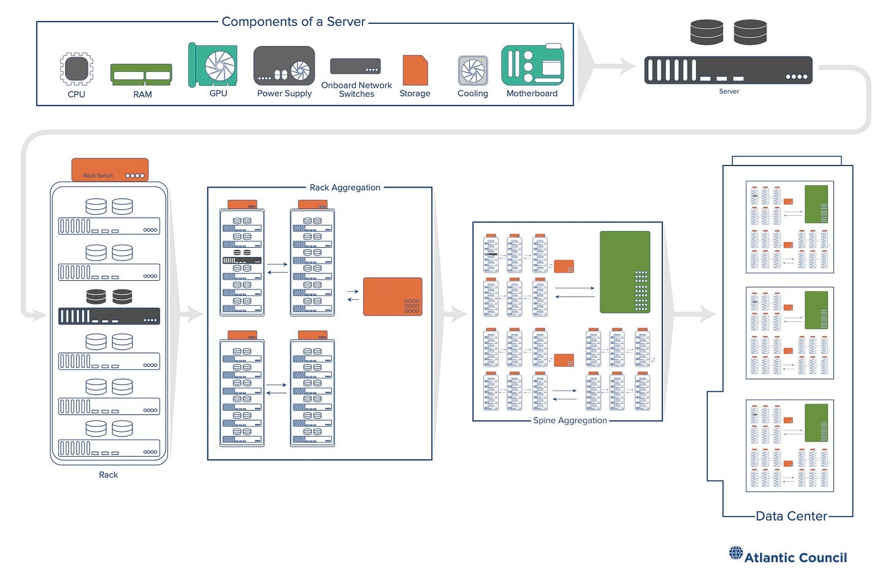Click the dark Server unit at top right

pyautogui.click(x=728, y=70)
